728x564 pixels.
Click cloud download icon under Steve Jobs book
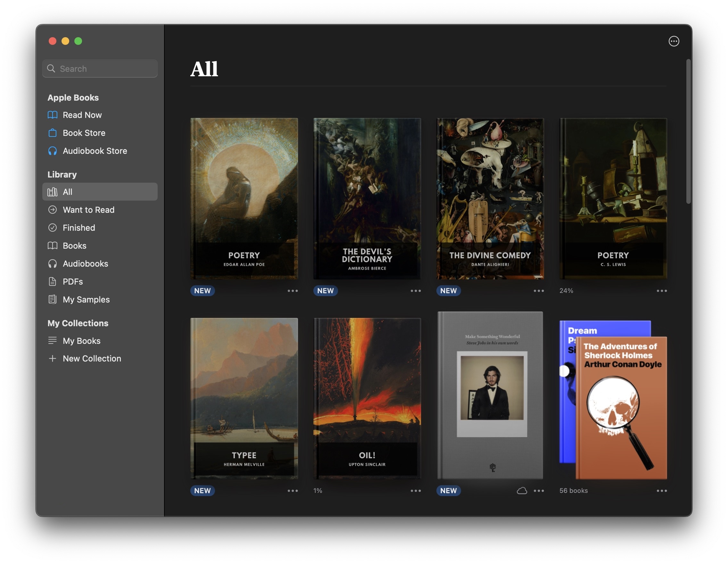(522, 491)
